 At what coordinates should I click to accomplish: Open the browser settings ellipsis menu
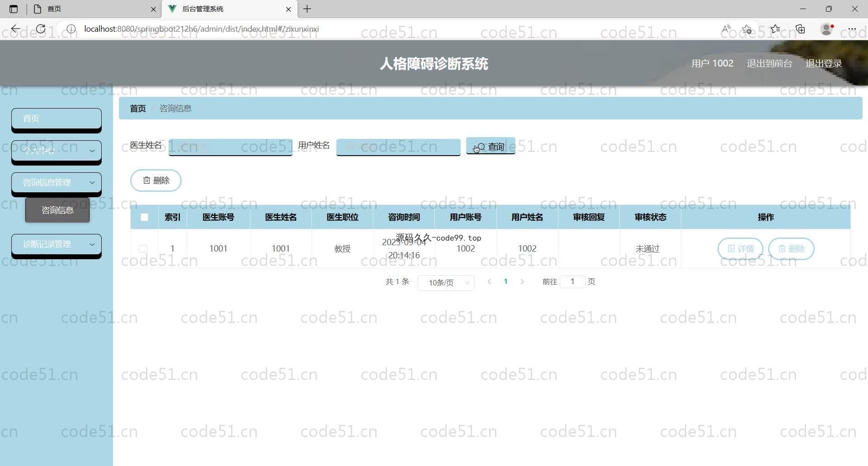[852, 29]
